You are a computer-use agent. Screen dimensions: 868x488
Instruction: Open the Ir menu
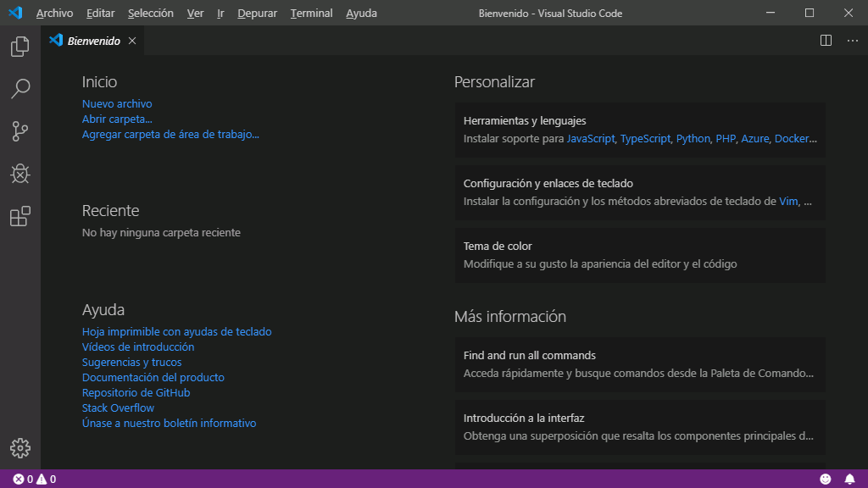pyautogui.click(x=220, y=14)
